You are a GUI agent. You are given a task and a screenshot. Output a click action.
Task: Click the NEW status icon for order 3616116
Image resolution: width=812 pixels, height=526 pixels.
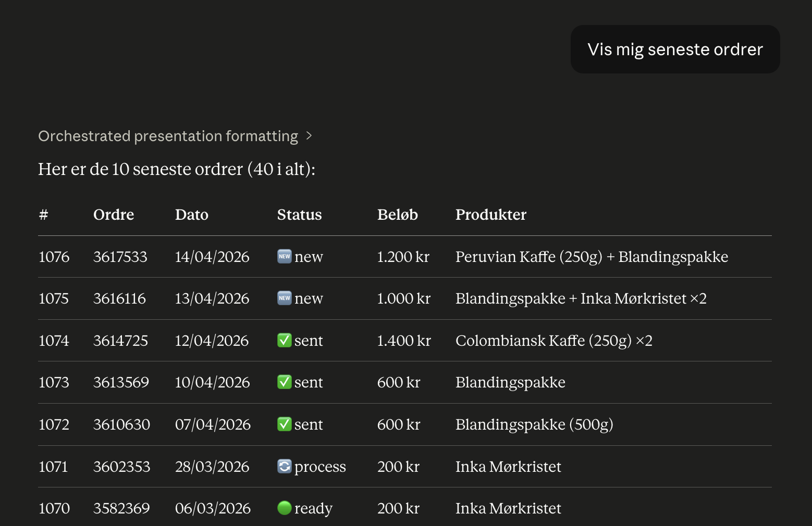(x=284, y=298)
